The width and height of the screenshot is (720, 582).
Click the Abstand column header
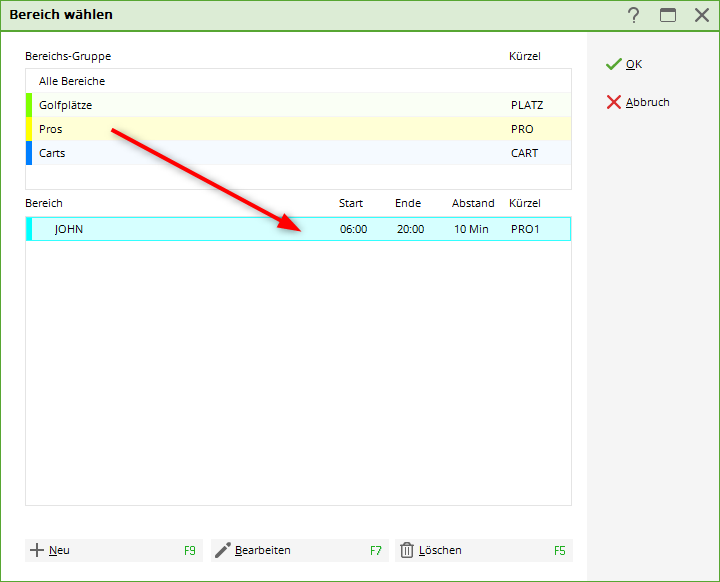coord(473,203)
